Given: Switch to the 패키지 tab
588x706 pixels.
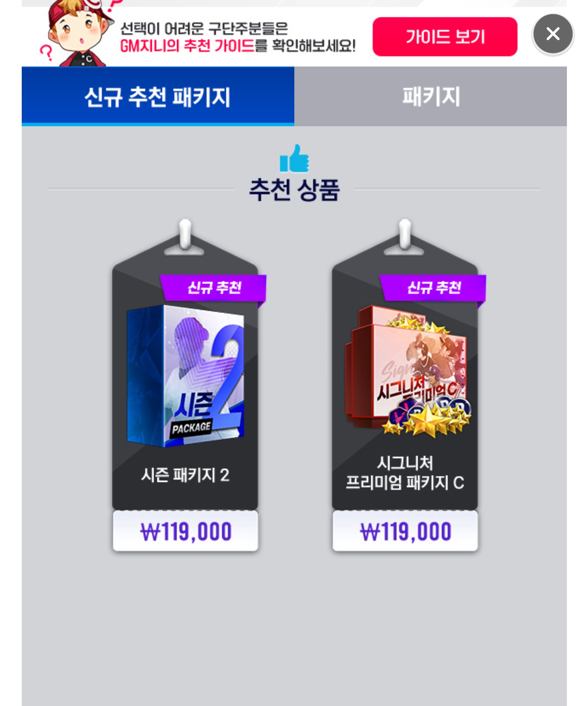Looking at the screenshot, I should (x=430, y=96).
